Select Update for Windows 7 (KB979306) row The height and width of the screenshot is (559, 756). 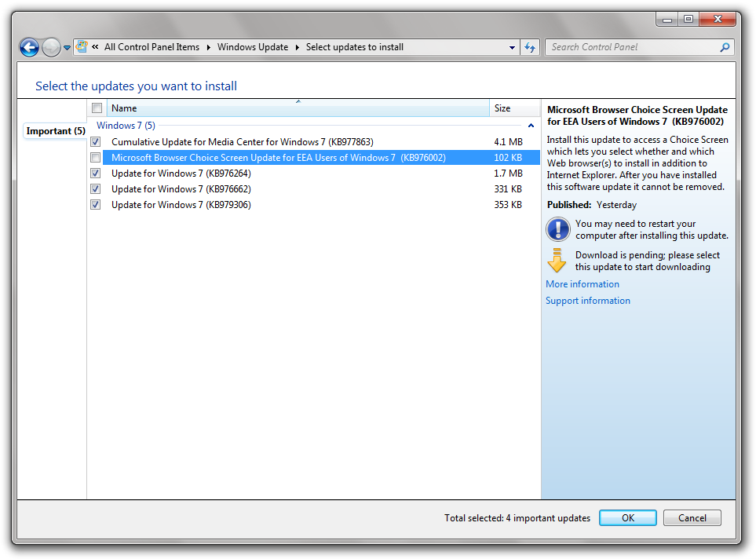tap(313, 204)
